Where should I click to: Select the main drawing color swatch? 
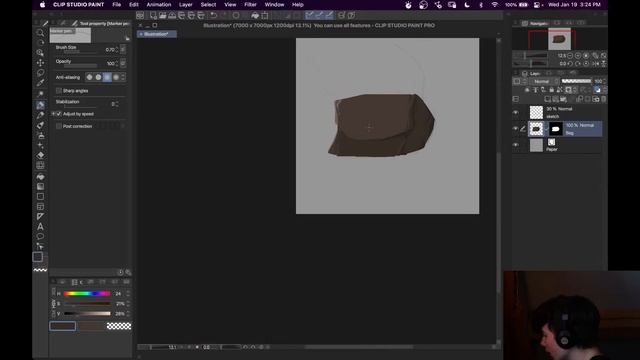[x=62, y=326]
